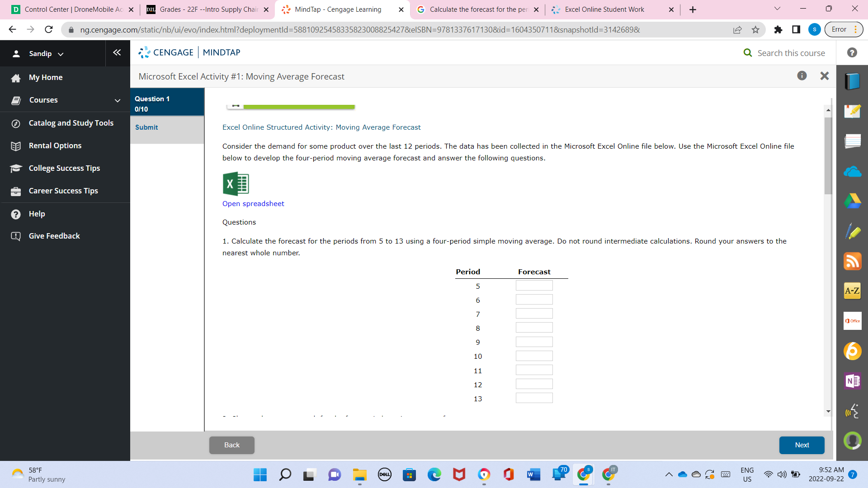The image size is (868, 488).
Task: Click the Next button
Action: (802, 445)
